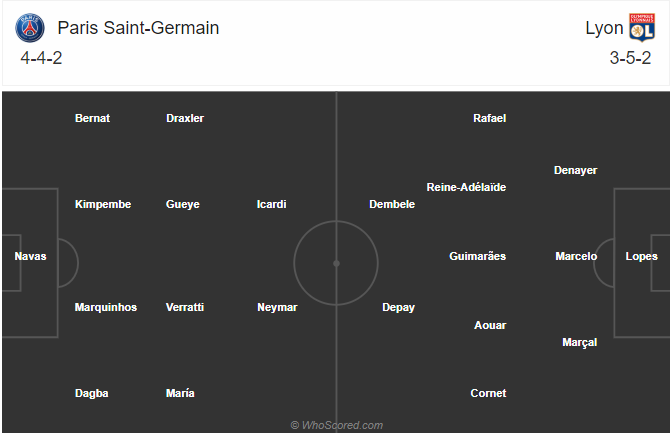Select Draxler on the left wing

tap(185, 118)
